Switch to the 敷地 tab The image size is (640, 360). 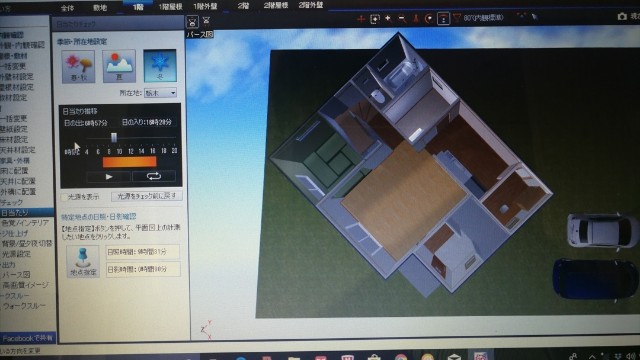coord(100,7)
